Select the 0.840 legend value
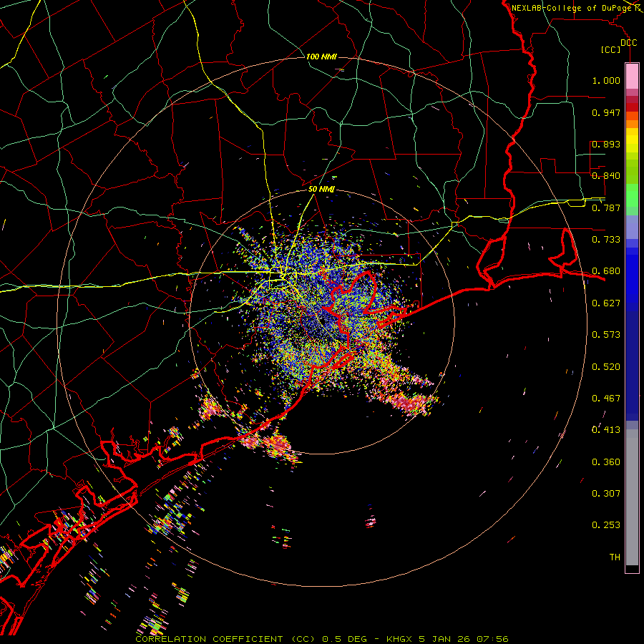The width and height of the screenshot is (644, 644). coord(606,176)
